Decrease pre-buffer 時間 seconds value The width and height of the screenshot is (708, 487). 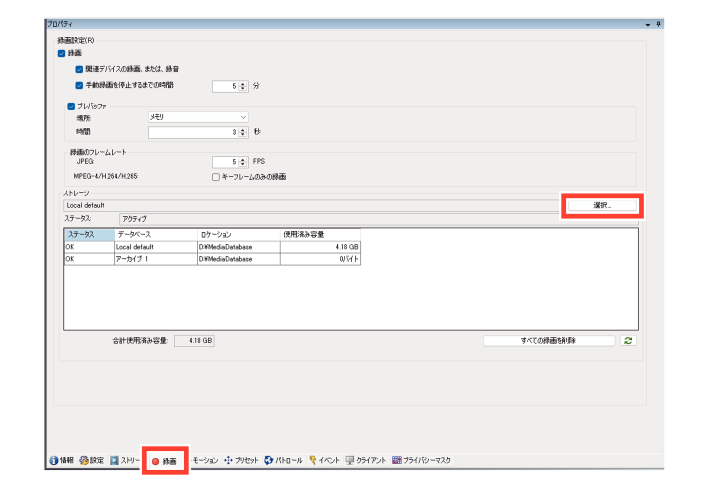(x=243, y=135)
